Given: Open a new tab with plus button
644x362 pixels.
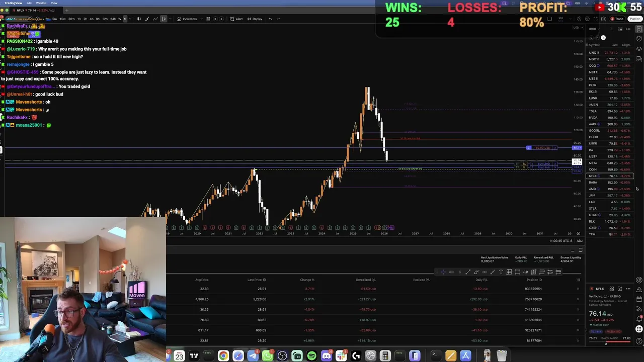Looking at the screenshot, I should coord(66,11).
